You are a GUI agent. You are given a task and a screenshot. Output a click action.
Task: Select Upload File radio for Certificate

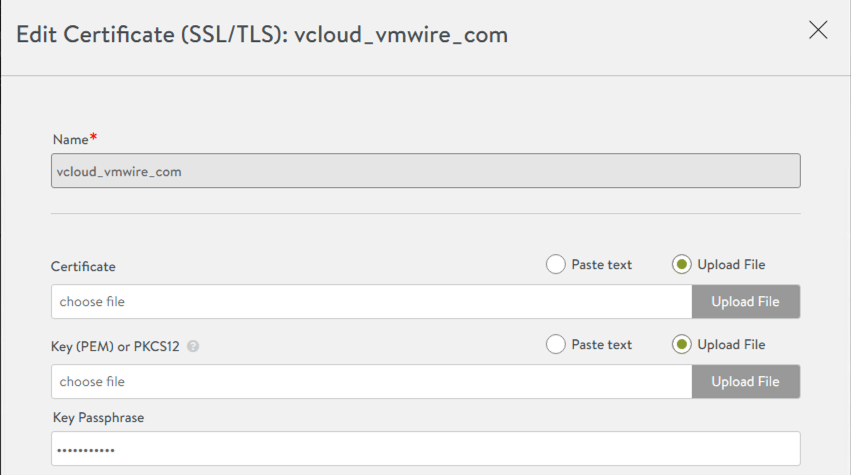682,265
